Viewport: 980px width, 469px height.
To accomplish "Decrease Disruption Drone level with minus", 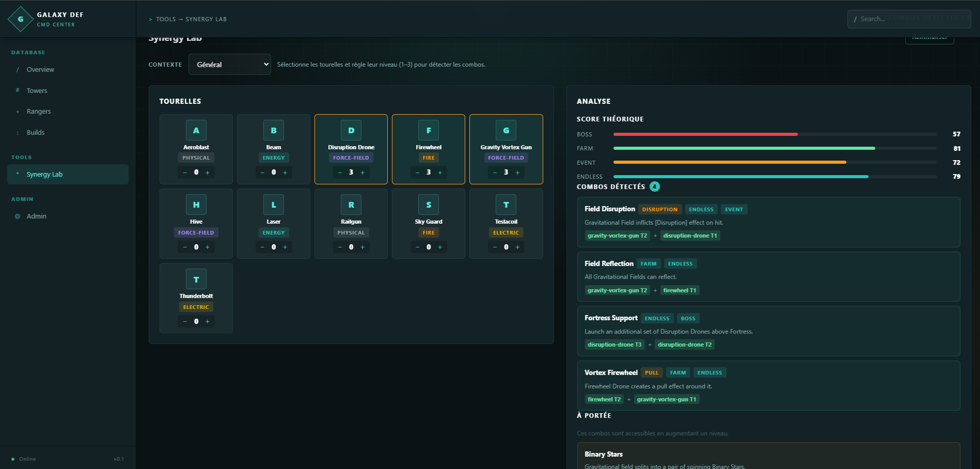I will [340, 173].
